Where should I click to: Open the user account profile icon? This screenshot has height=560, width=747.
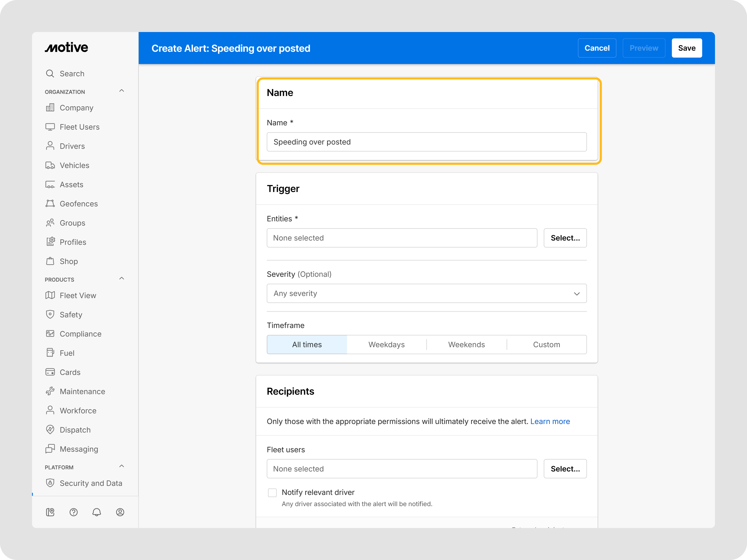[120, 512]
